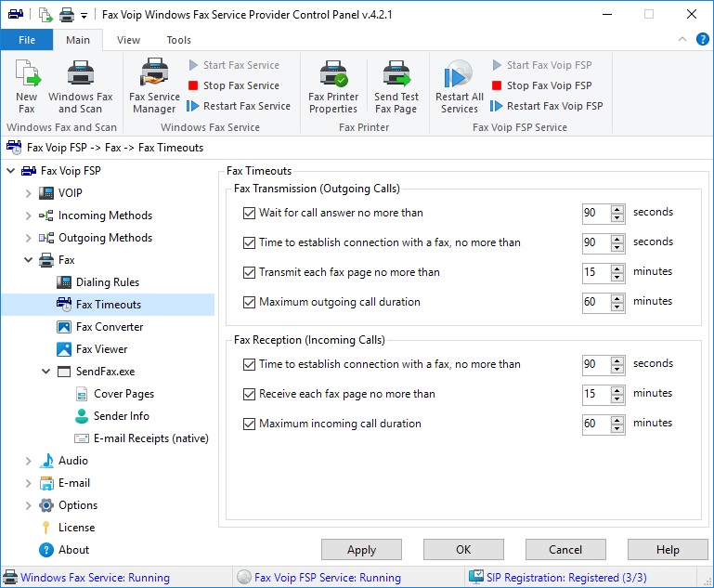Click quick access printer icon in title bar
Screen dimensions: 714x588
(x=67, y=15)
